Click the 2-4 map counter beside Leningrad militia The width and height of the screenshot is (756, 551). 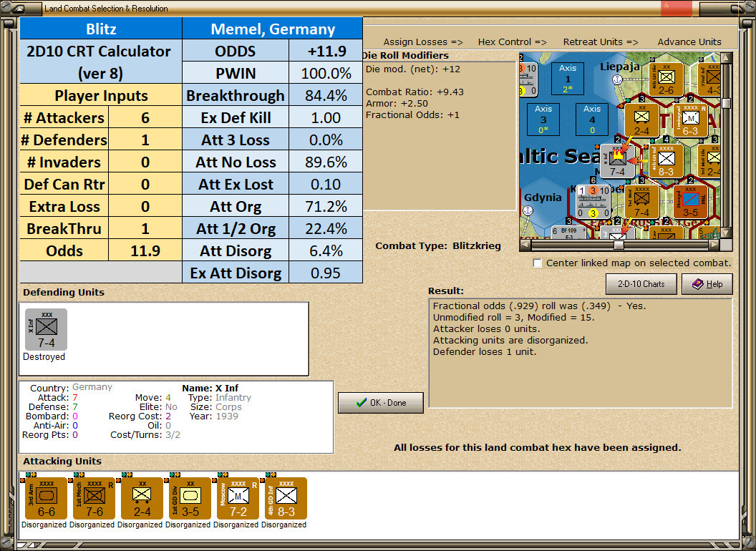tap(641, 120)
